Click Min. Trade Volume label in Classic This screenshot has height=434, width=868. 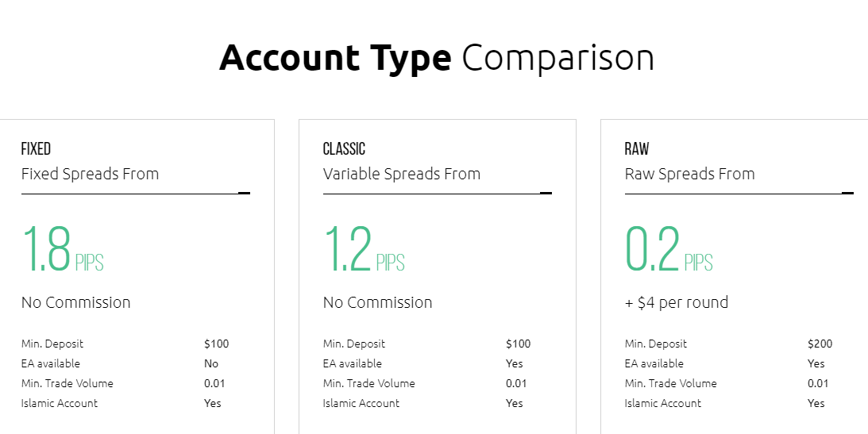(x=368, y=383)
